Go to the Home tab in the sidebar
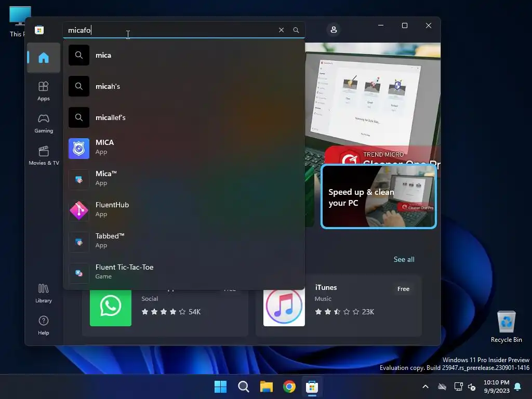The height and width of the screenshot is (399, 532). pyautogui.click(x=44, y=58)
